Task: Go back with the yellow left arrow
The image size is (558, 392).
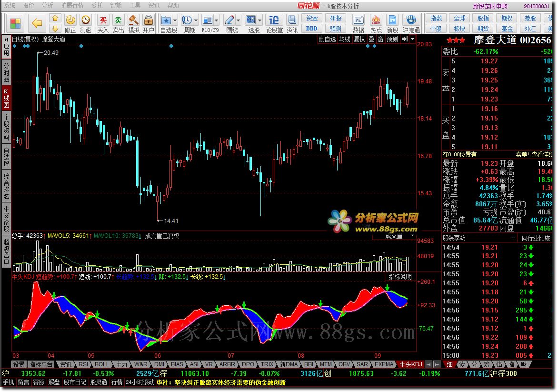Action: (x=37, y=23)
